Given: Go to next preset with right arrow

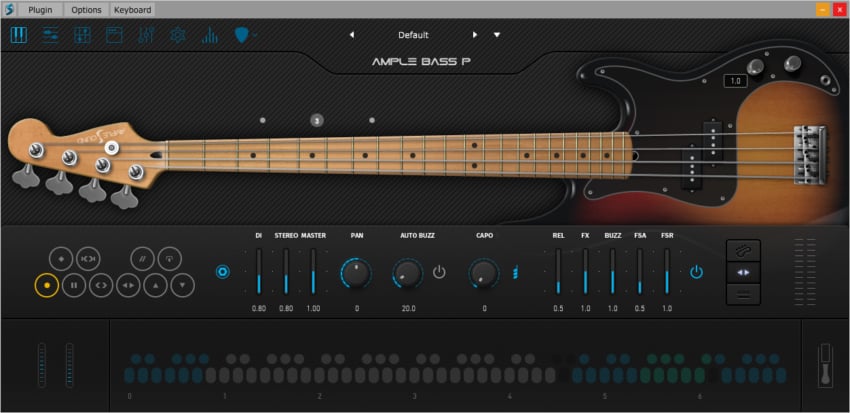Looking at the screenshot, I should pyautogui.click(x=475, y=35).
